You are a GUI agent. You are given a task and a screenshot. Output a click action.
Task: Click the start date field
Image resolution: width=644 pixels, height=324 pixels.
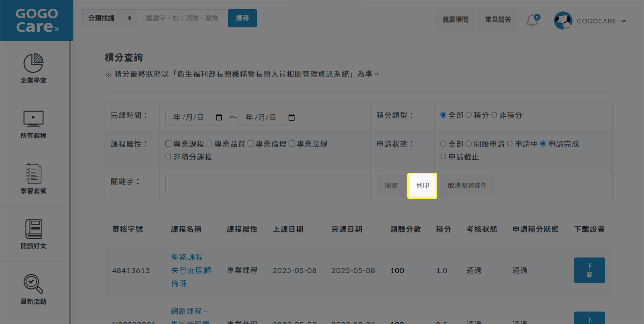[197, 117]
